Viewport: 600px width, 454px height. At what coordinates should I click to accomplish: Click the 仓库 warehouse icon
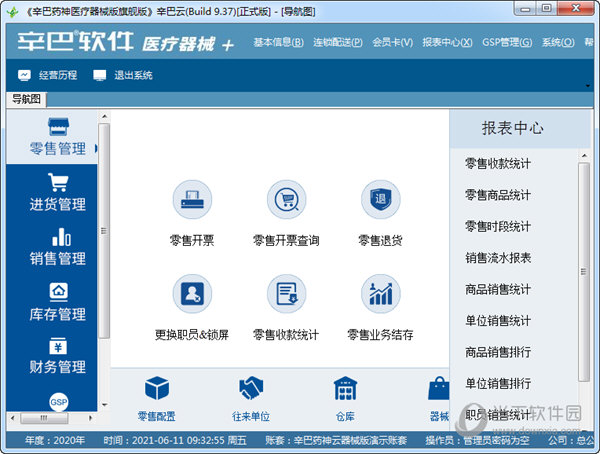pos(345,389)
